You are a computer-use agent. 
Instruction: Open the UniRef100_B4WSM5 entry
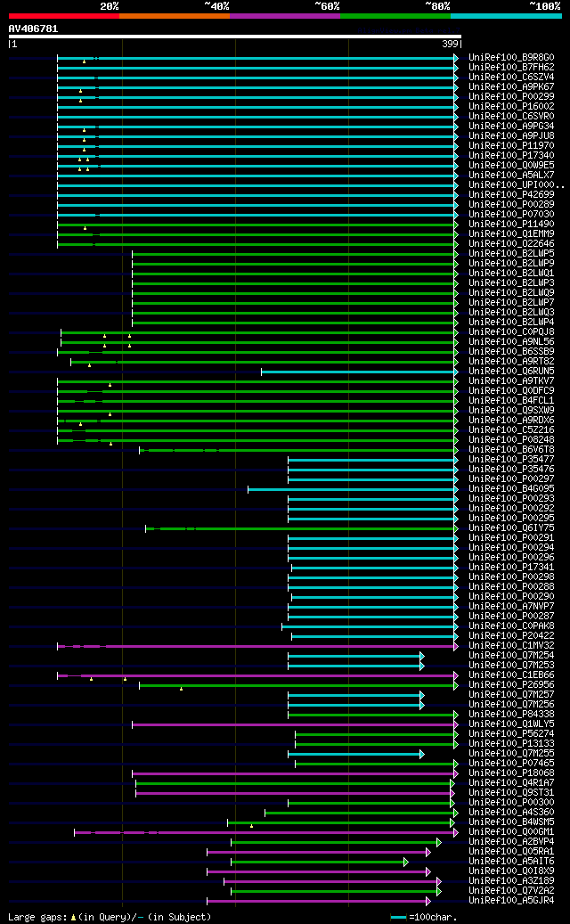[511, 821]
